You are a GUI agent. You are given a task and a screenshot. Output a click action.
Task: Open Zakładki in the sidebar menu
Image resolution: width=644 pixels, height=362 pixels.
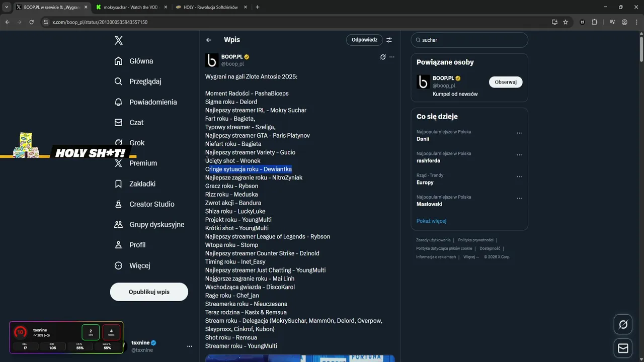point(142,184)
